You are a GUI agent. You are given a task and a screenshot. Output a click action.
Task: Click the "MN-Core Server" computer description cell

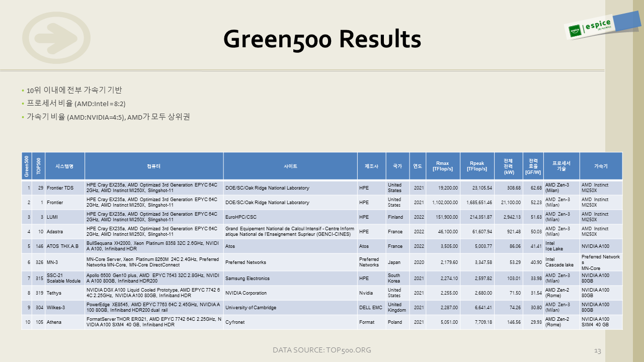pyautogui.click(x=154, y=262)
